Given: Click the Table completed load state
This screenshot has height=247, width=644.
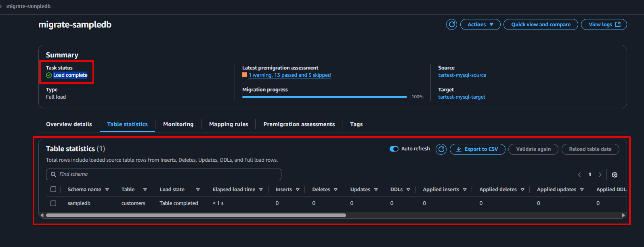Looking at the screenshot, I should (179, 203).
